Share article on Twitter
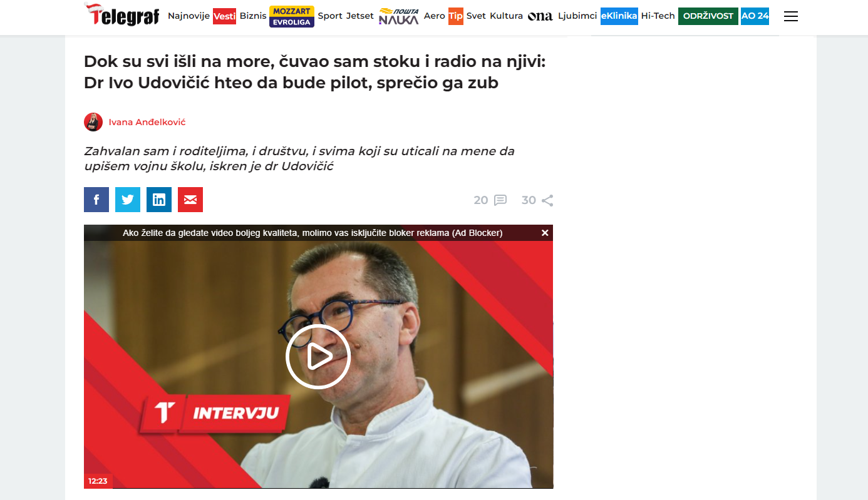The width and height of the screenshot is (868, 500). 128,200
